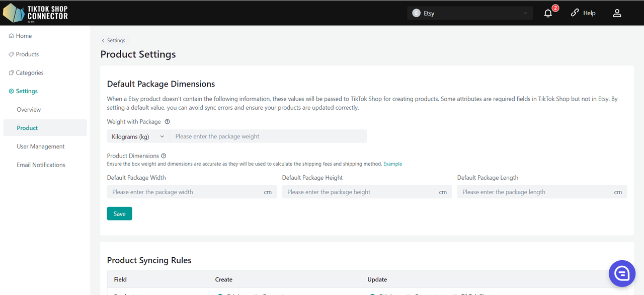Screen dimensions: 644x295
Task: Open the user profile icon
Action: coord(617,13)
